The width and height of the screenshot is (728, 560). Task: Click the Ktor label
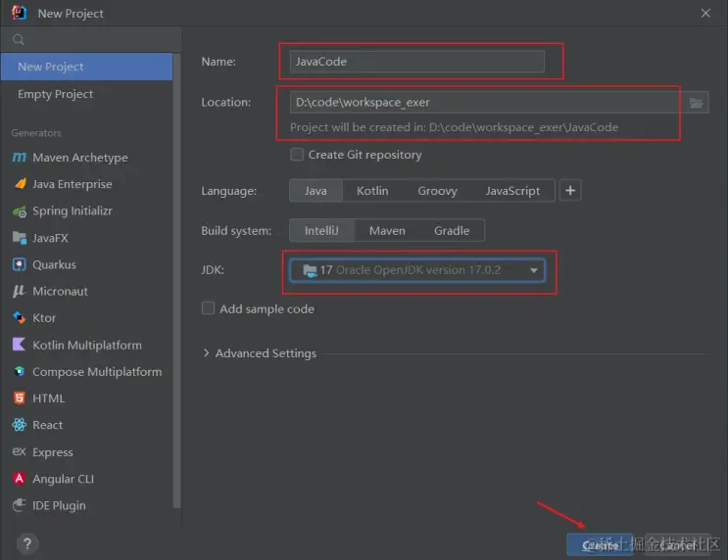point(44,318)
